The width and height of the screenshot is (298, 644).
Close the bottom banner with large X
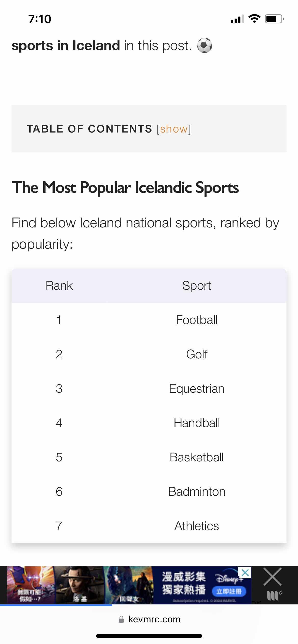pos(272,577)
